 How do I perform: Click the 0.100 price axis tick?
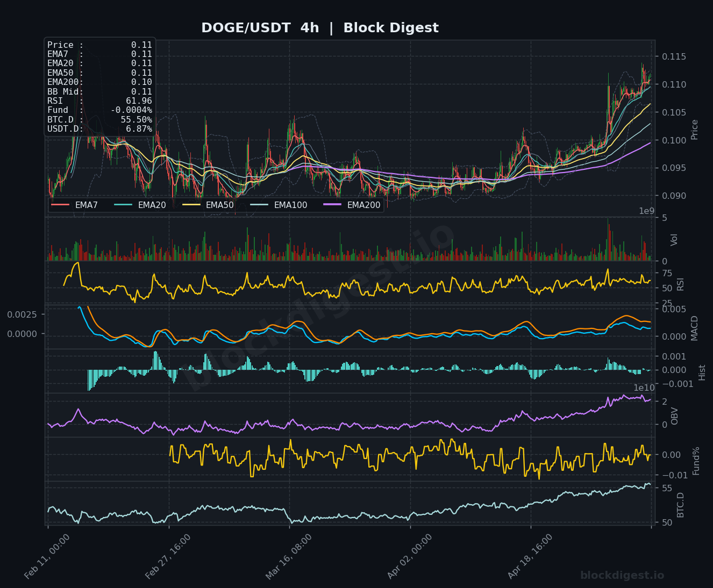click(674, 140)
